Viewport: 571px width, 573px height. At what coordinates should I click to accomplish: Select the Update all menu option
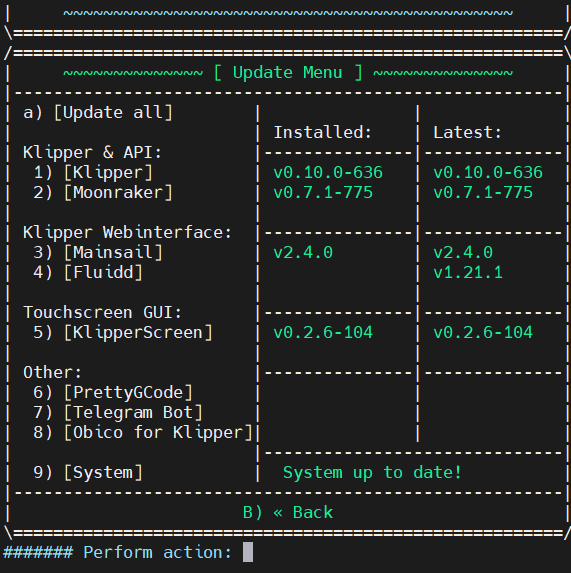tap(98, 113)
